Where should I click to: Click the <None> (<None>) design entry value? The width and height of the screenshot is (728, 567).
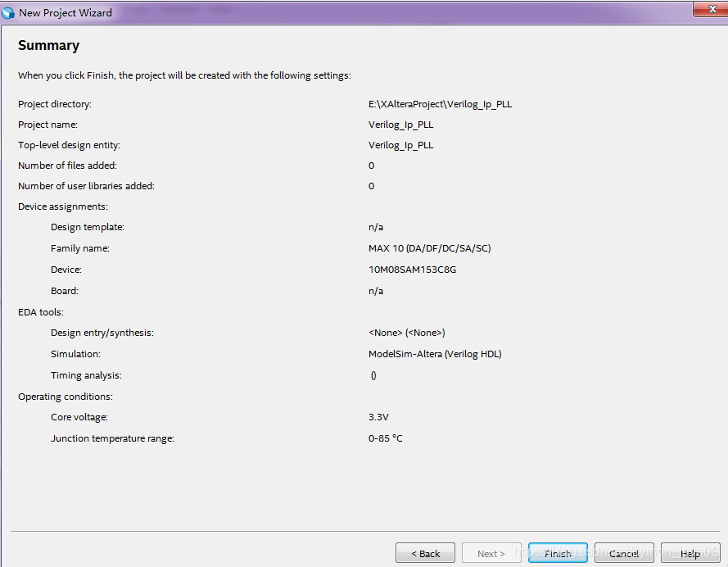point(407,333)
